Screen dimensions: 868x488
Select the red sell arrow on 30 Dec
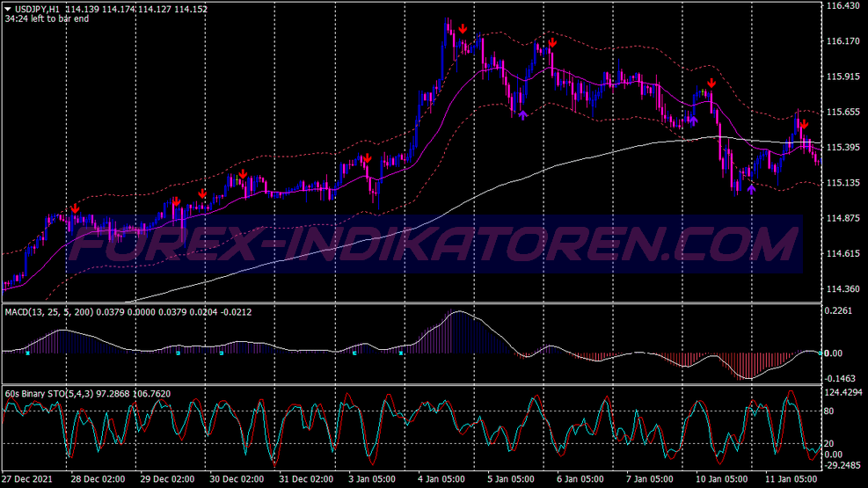click(243, 174)
